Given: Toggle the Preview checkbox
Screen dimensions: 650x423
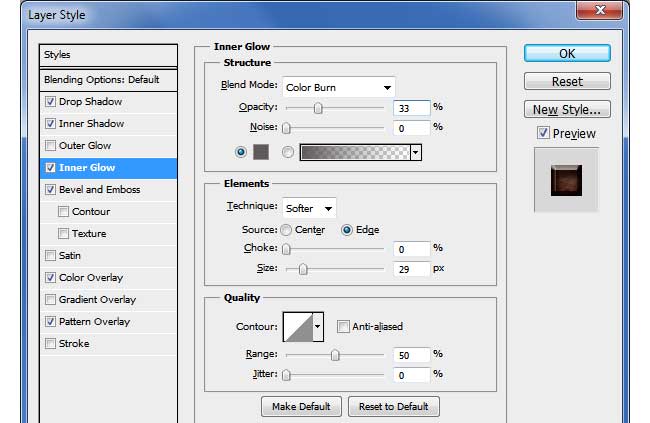Looking at the screenshot, I should coord(543,133).
